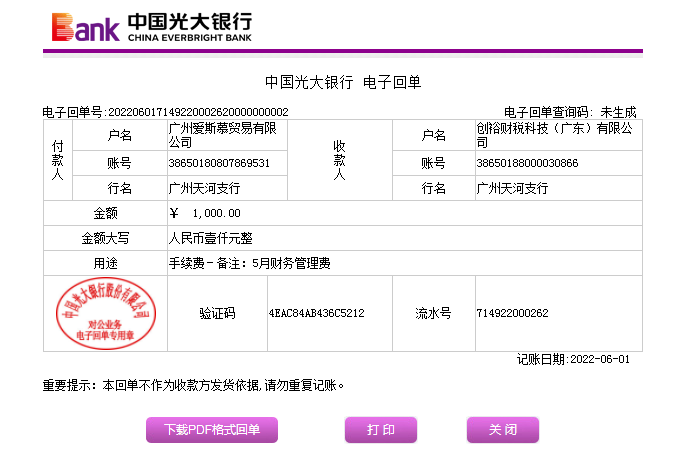Click the text 人民币壹仟元整

[211, 238]
